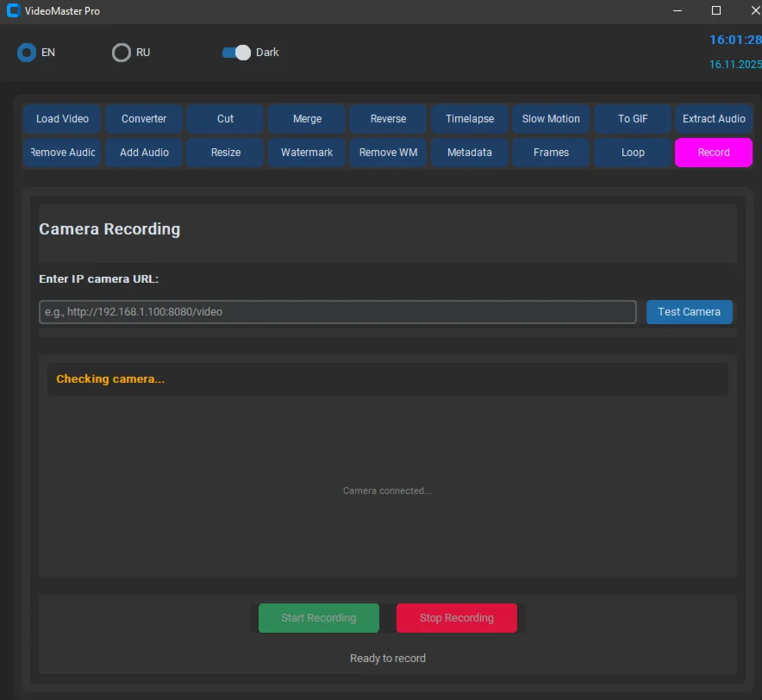
Task: Click the Start Recording button
Action: coord(319,618)
